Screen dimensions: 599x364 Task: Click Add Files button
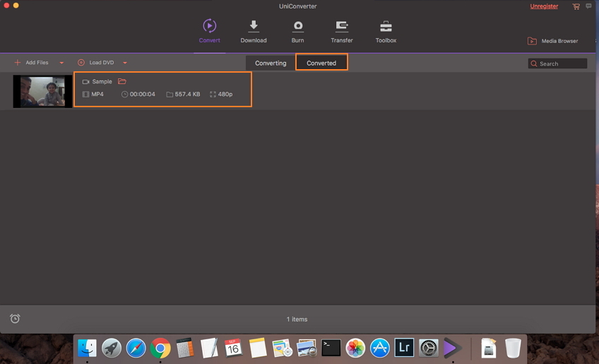(x=31, y=63)
